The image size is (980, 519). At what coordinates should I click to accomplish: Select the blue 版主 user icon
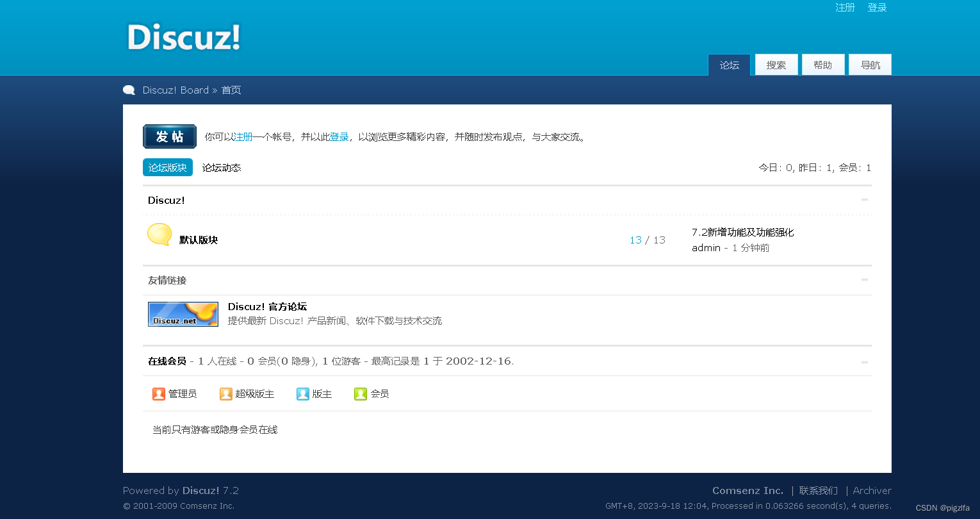coord(302,394)
